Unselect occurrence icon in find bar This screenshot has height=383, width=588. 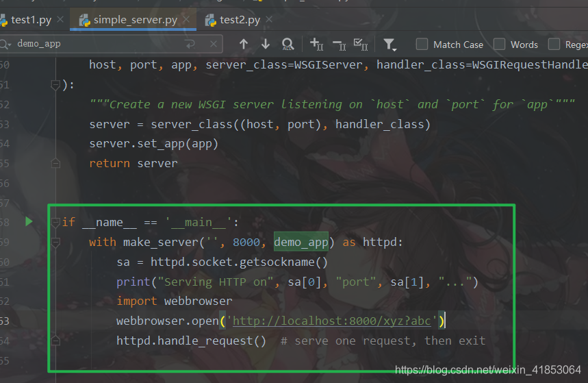340,45
